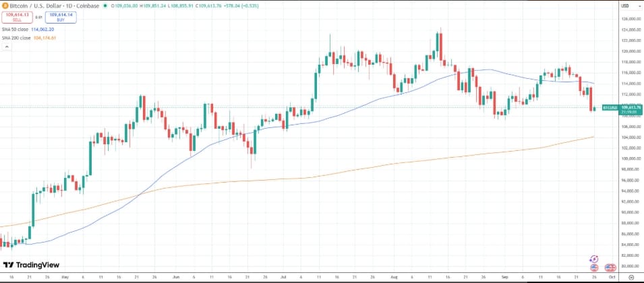Click the blue BUY price button
This screenshot has width=644, height=283.
click(61, 18)
